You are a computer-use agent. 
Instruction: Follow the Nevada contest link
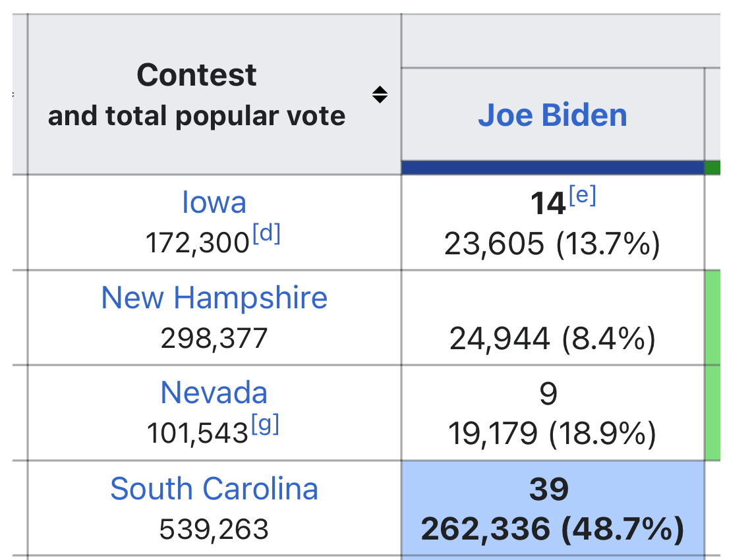[x=214, y=393]
